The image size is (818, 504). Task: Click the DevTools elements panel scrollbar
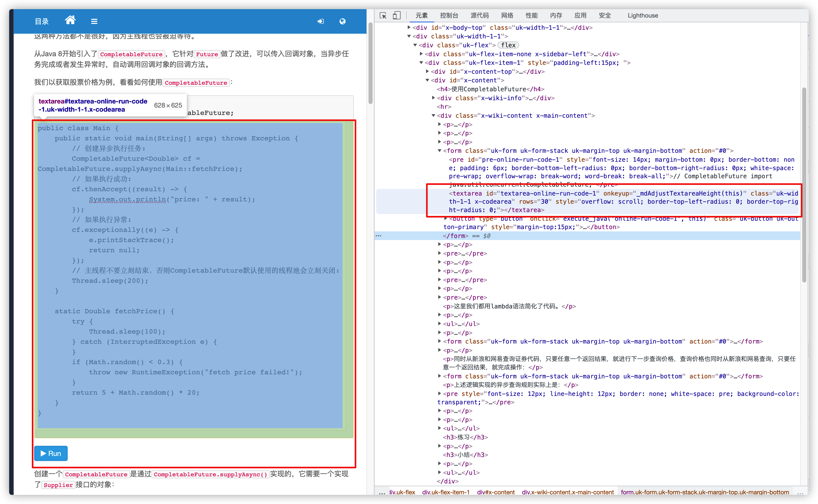click(x=804, y=185)
